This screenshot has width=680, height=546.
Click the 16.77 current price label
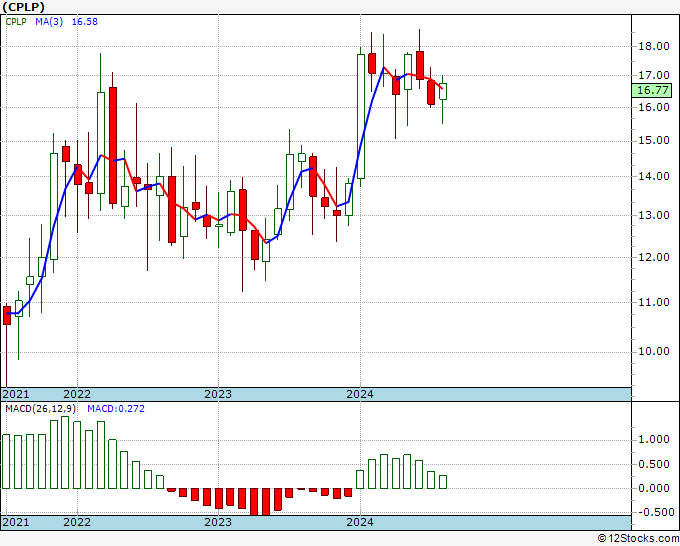(x=651, y=91)
